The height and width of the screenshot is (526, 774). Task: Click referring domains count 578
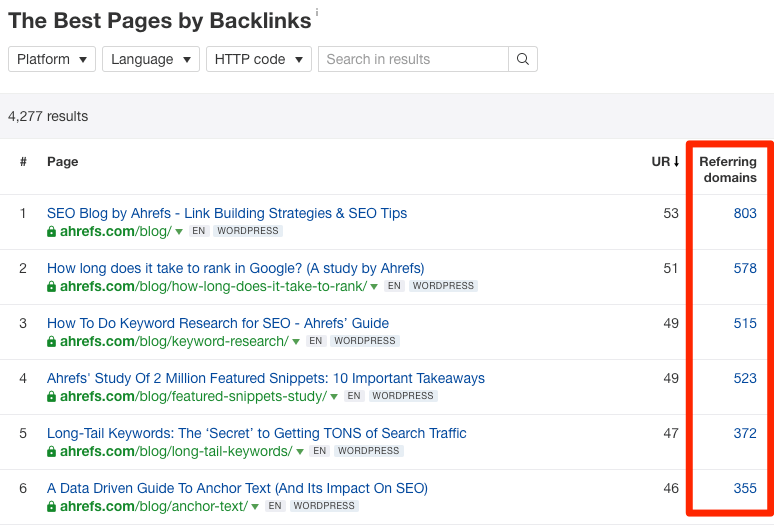[745, 268]
